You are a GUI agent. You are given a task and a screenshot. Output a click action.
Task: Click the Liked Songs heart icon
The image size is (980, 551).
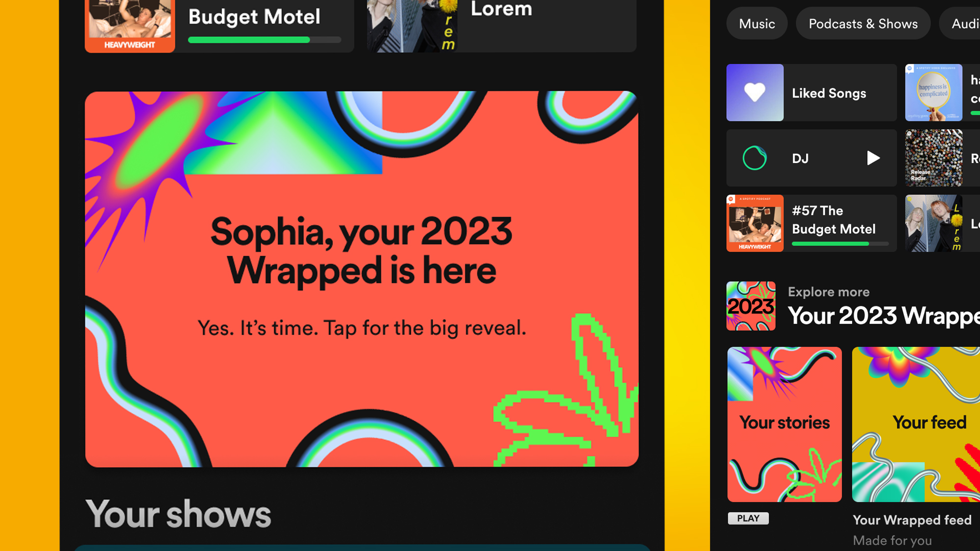click(754, 94)
